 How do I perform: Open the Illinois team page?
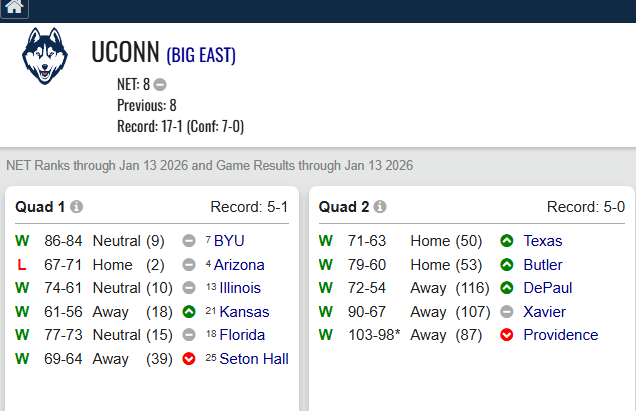(240, 288)
